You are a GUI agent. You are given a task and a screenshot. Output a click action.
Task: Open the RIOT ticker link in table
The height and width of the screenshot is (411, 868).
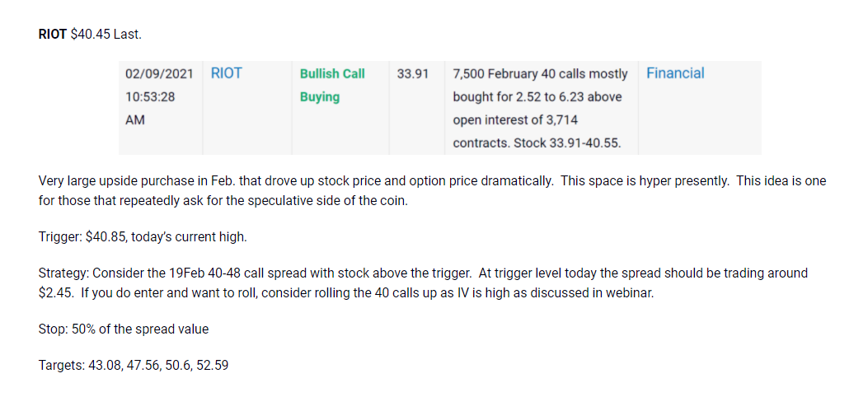227,73
